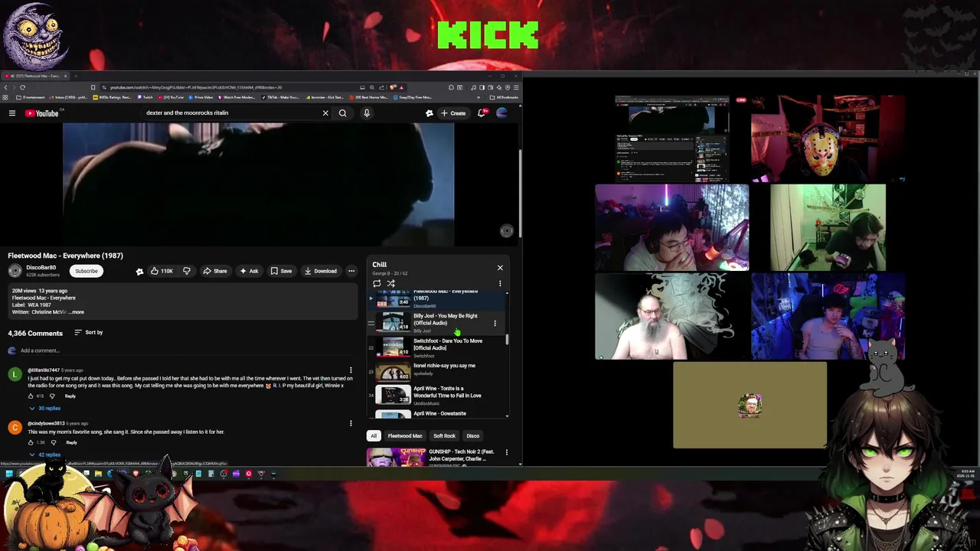980x551 pixels.
Task: Go back in the browser
Action: (5, 87)
